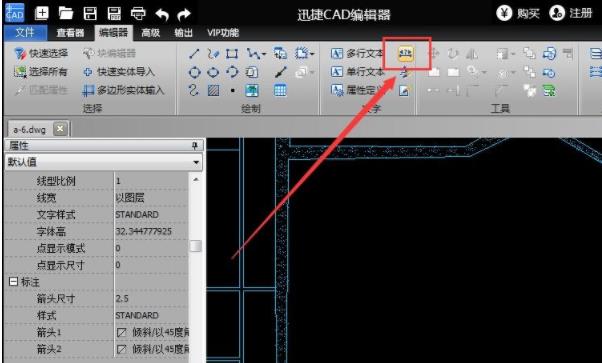Click the Save As icon beside Save
The image size is (602, 363).
coord(114,14)
